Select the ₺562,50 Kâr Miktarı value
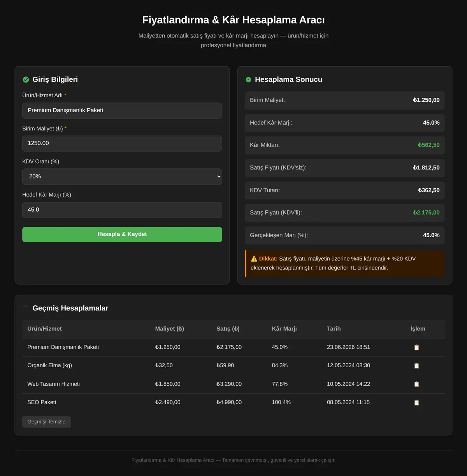This screenshot has width=467, height=476. [x=428, y=145]
